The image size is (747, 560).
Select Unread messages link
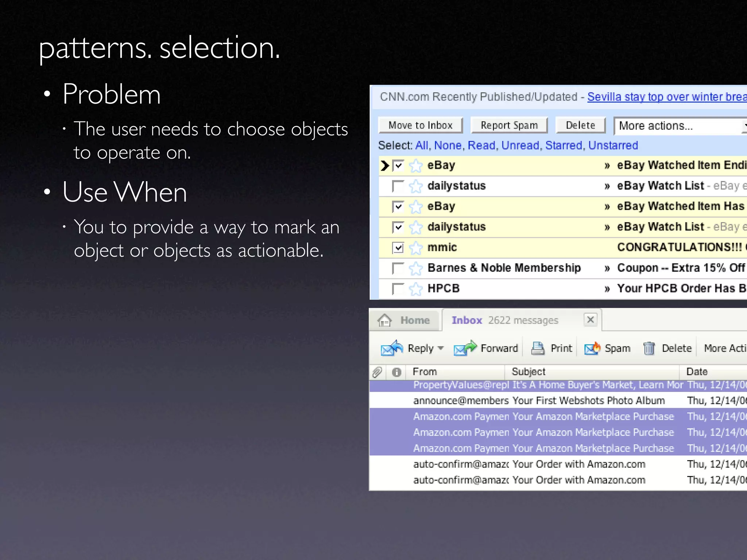[520, 145]
